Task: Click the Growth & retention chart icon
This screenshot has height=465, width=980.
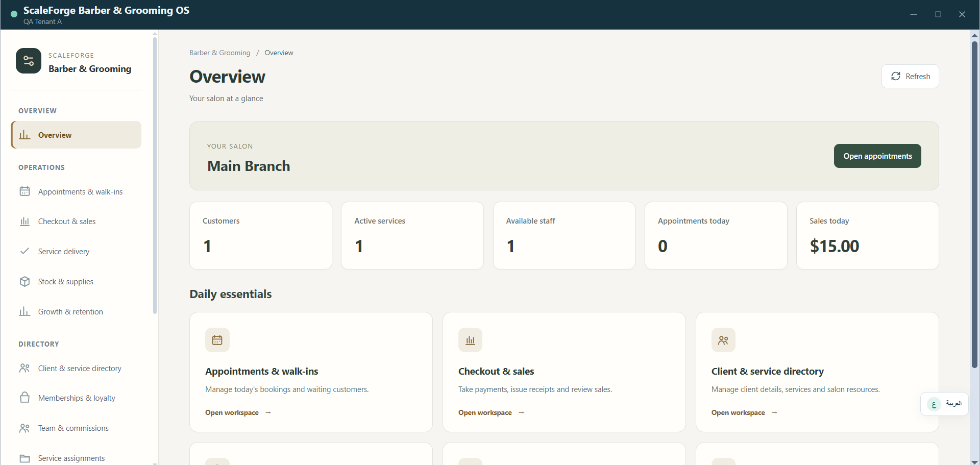Action: 24,311
